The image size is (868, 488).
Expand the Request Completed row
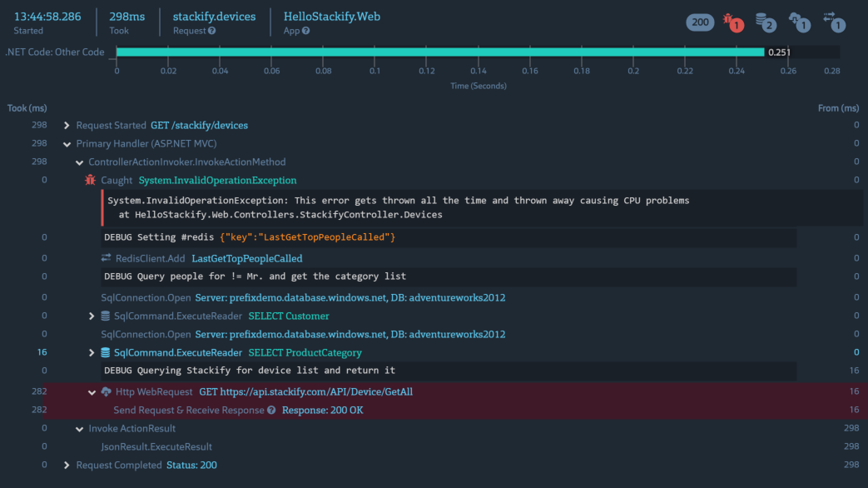(x=67, y=465)
